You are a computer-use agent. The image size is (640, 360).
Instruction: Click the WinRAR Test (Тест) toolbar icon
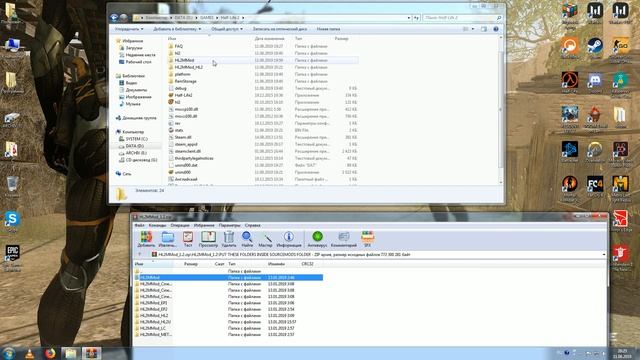[188, 239]
